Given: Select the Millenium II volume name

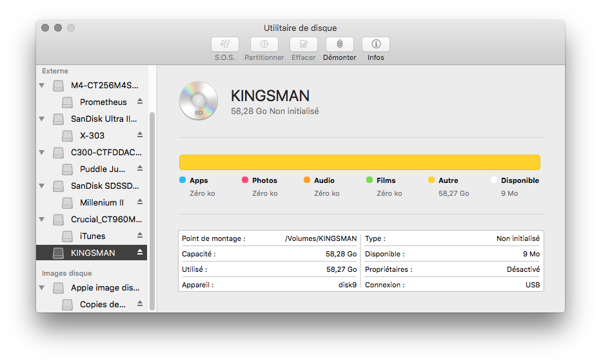Looking at the screenshot, I should [x=102, y=202].
